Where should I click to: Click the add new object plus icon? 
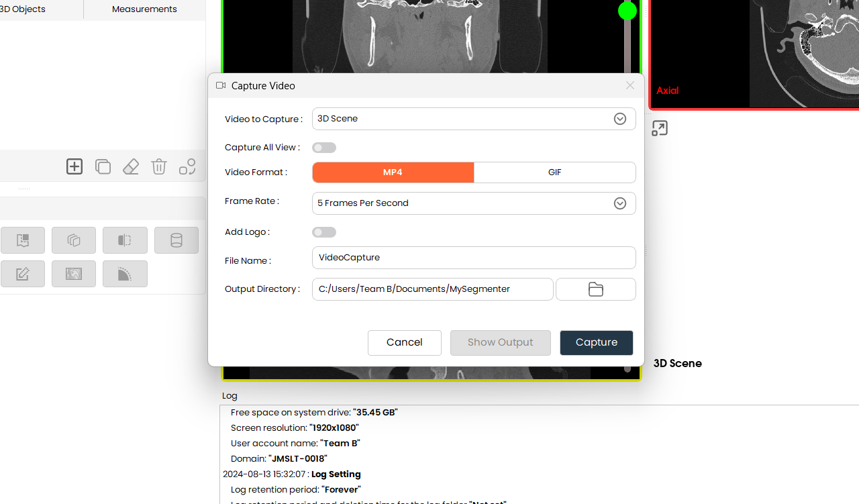74,166
